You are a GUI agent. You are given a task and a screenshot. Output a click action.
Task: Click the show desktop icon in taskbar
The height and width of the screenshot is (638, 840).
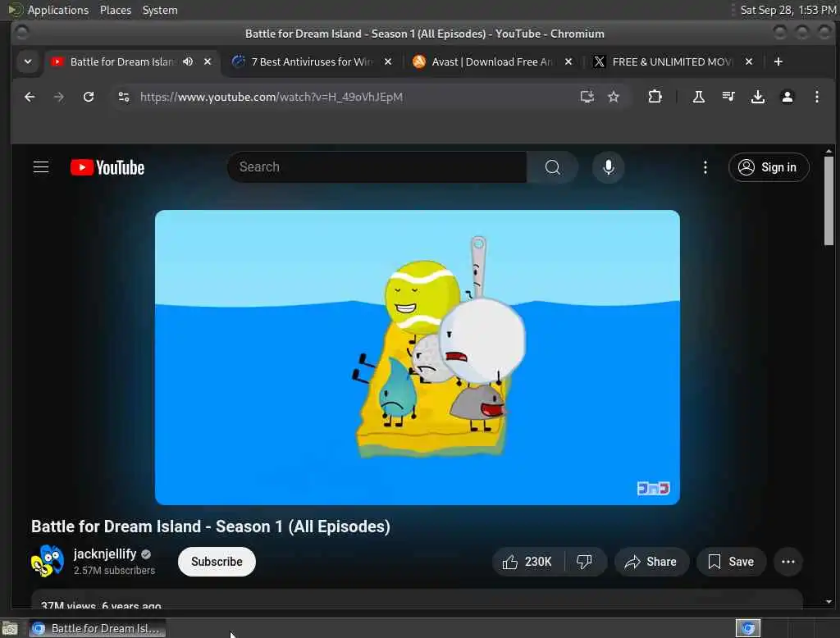[10, 628]
